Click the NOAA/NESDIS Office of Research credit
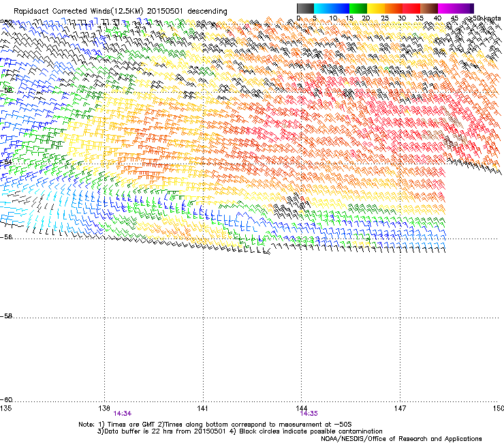The width and height of the screenshot is (504, 443). pyautogui.click(x=401, y=439)
